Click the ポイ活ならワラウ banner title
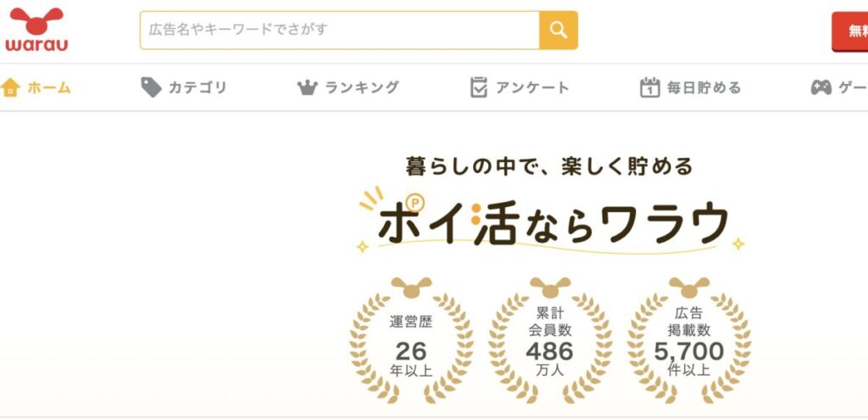Image resolution: width=868 pixels, height=420 pixels. click(552, 222)
